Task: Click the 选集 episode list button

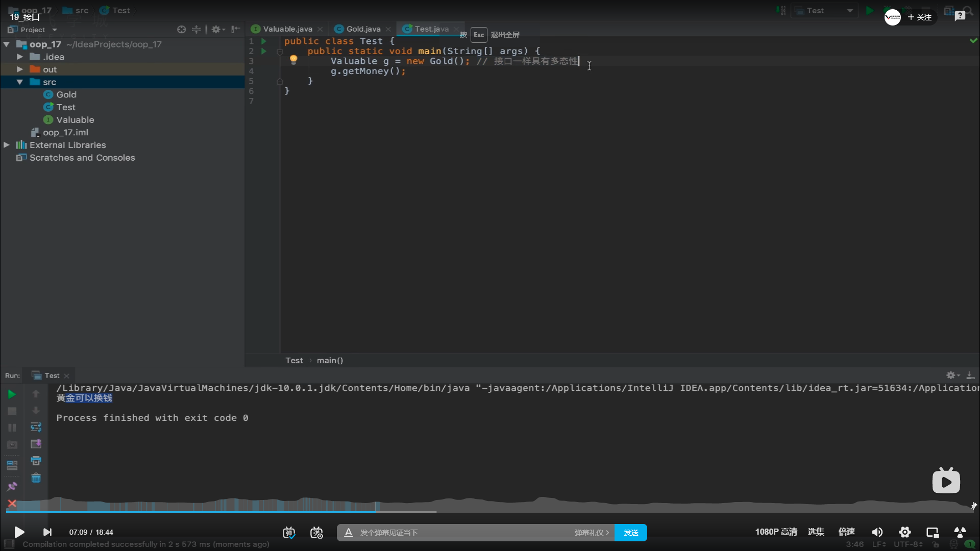Action: pos(816,532)
